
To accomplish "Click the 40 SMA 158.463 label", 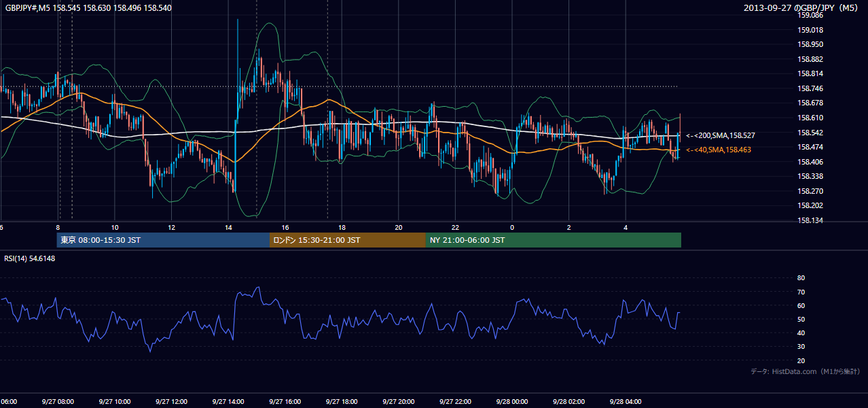I will click(x=719, y=150).
